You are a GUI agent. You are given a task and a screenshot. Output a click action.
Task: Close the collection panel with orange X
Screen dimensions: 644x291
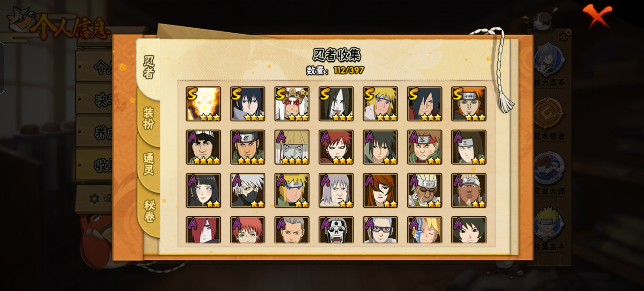[597, 16]
